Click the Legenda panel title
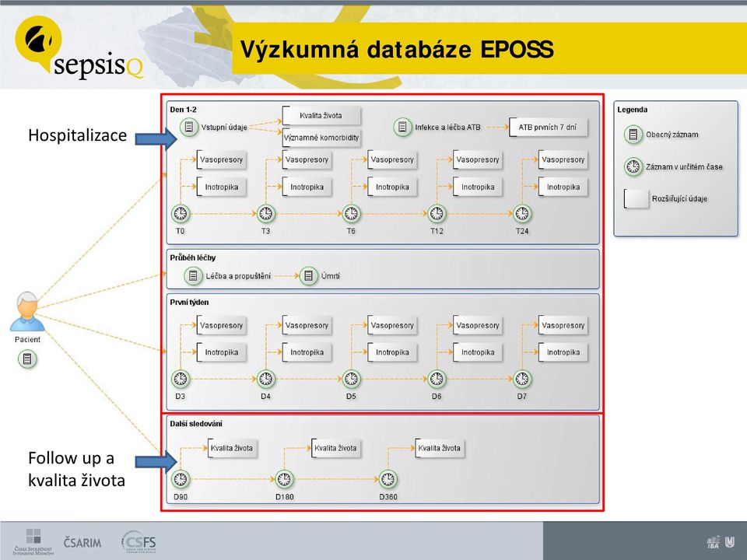 click(632, 110)
